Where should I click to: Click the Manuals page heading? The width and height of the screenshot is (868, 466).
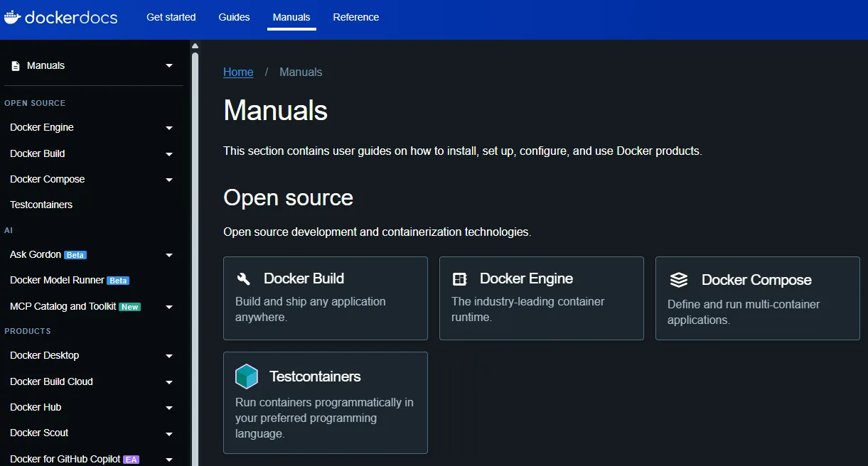[276, 111]
